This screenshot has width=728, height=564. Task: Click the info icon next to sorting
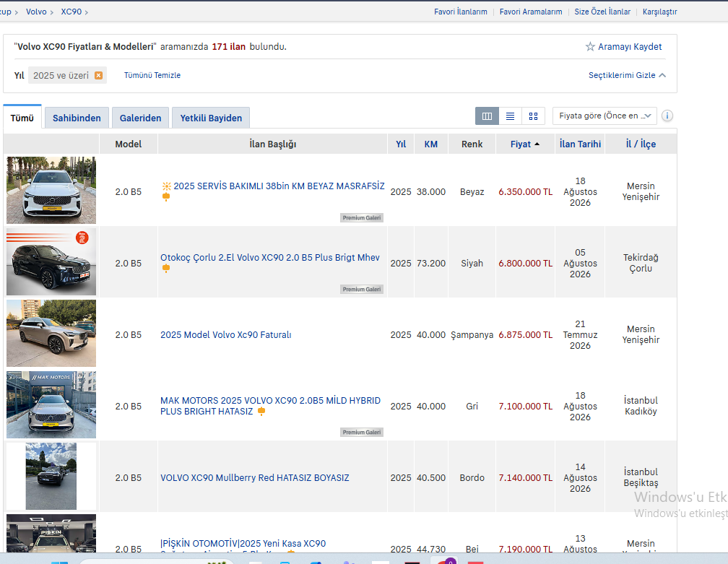(x=667, y=116)
